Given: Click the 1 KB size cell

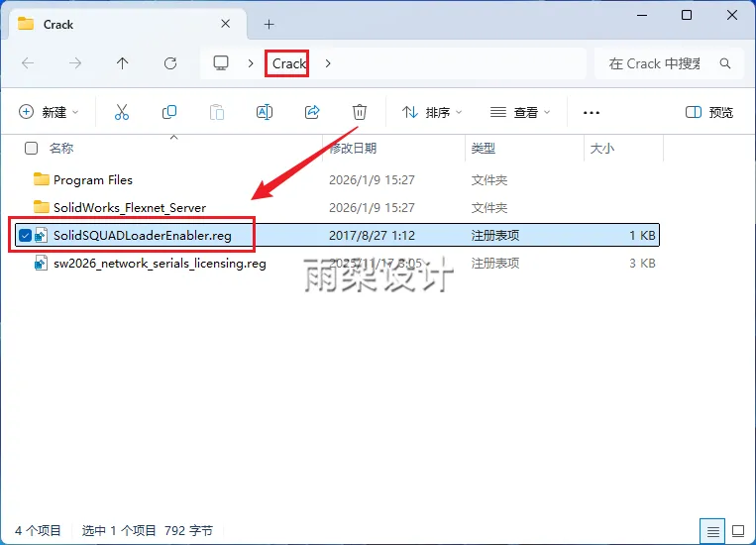Looking at the screenshot, I should tap(642, 236).
